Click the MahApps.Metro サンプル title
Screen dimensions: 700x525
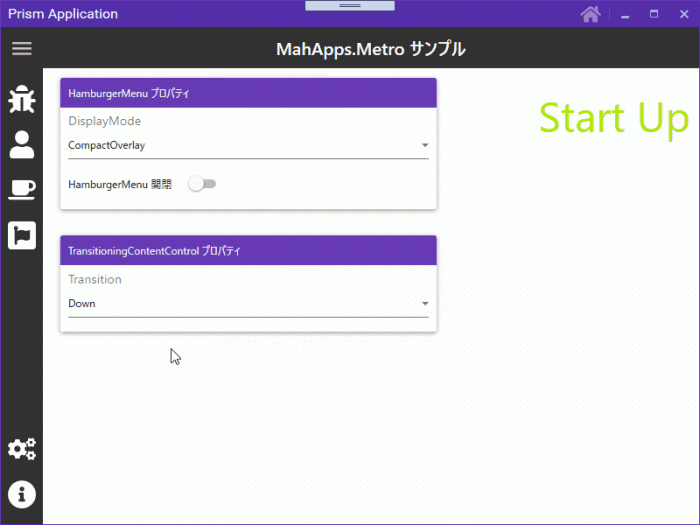(x=371, y=49)
